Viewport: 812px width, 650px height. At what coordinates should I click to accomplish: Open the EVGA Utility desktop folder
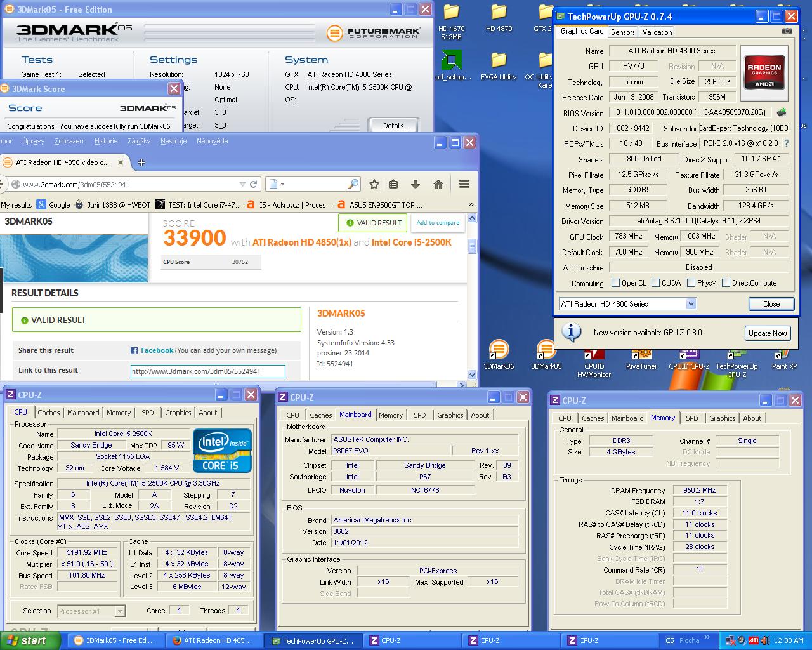coord(499,66)
